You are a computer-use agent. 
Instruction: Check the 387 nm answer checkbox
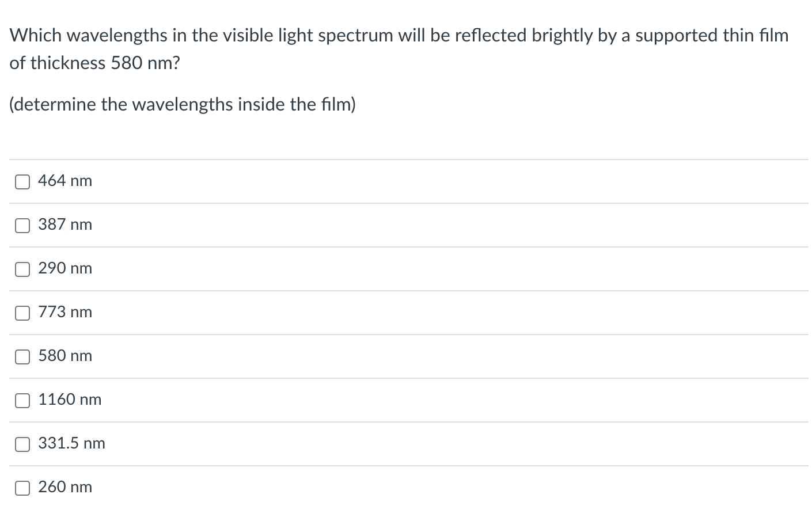point(22,225)
